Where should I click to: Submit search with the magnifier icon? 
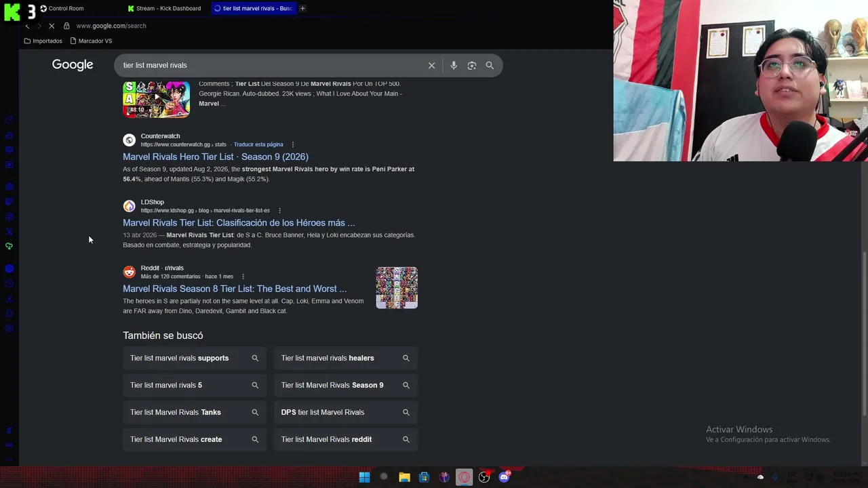click(x=490, y=65)
